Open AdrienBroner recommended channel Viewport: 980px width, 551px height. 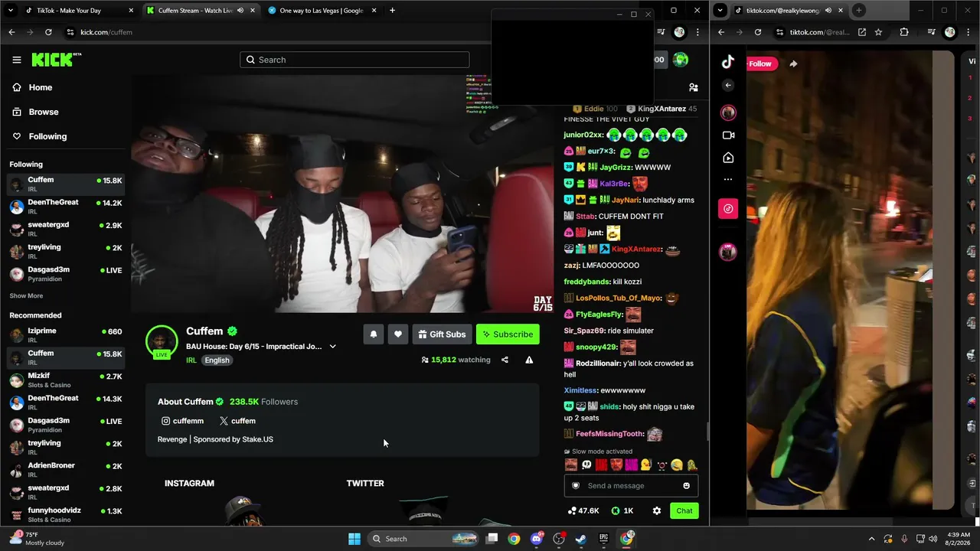click(x=65, y=469)
